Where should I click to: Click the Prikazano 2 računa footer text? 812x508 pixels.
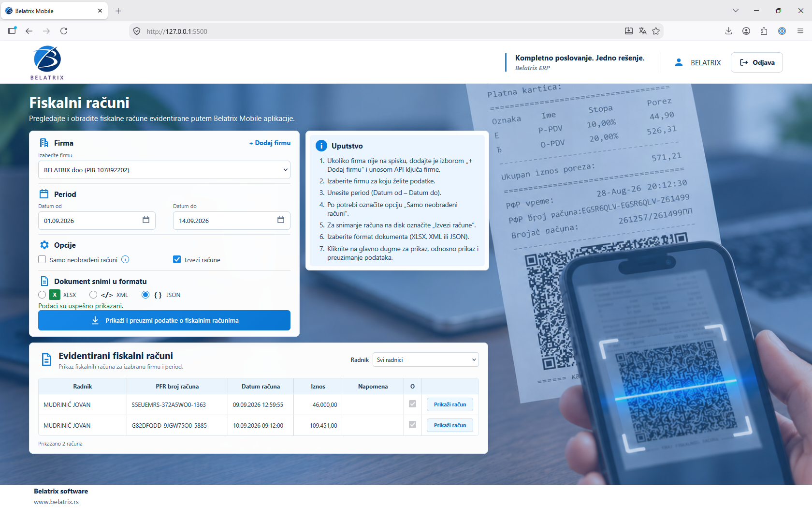click(x=60, y=444)
